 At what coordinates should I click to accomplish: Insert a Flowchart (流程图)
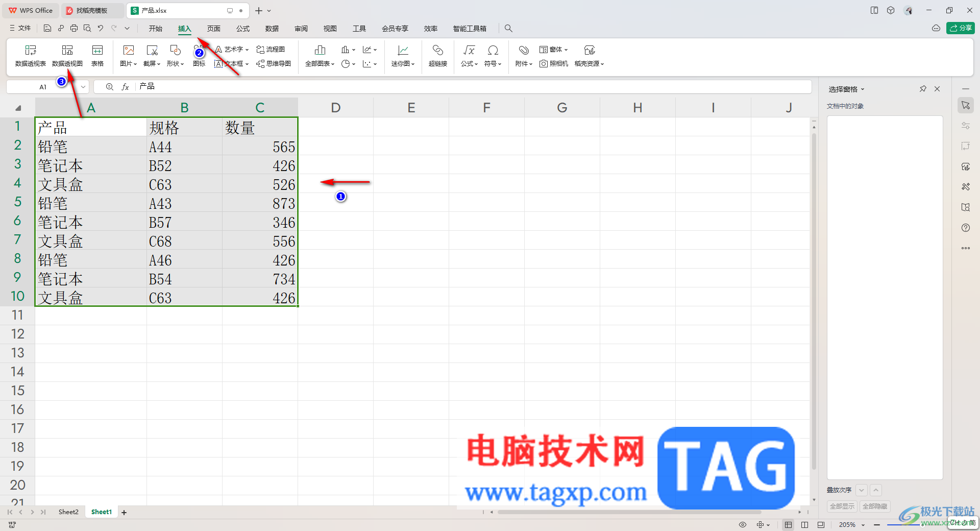click(271, 50)
